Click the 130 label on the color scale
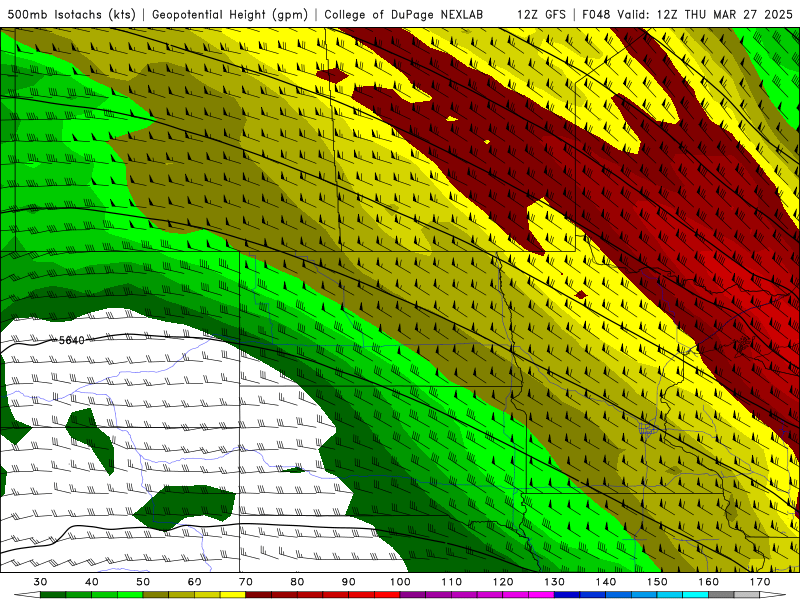Viewport: 800px width, 600px height. click(554, 582)
